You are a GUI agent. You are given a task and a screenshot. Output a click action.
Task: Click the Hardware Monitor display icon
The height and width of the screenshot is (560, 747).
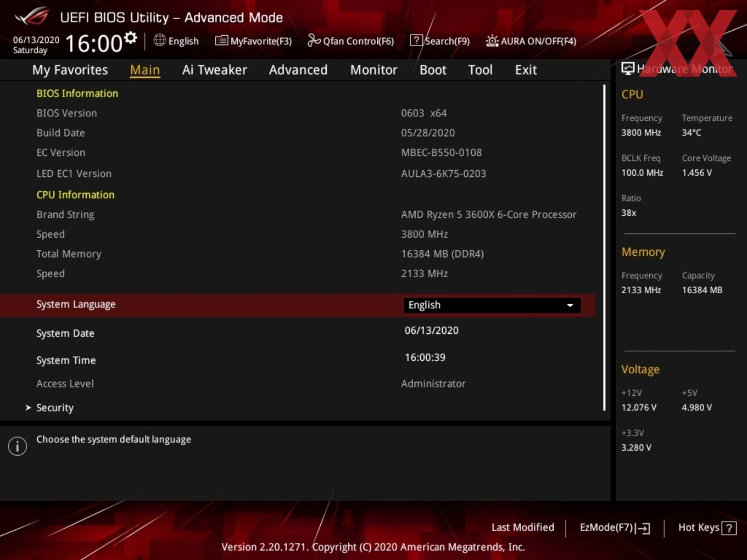pyautogui.click(x=628, y=69)
